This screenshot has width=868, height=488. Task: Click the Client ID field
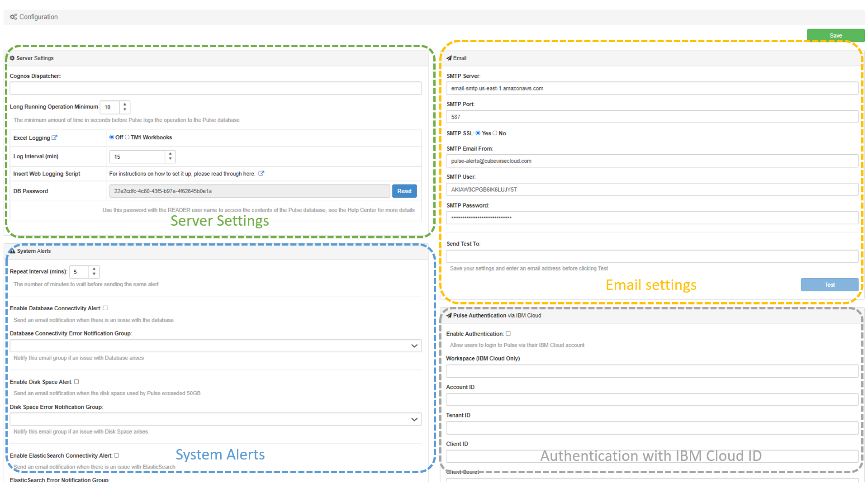coord(652,456)
